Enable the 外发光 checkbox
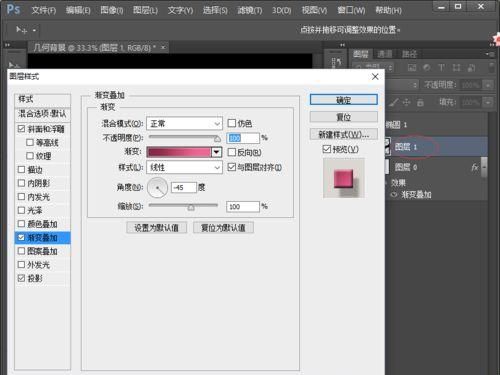Viewport: 500px width, 375px height. click(x=21, y=265)
